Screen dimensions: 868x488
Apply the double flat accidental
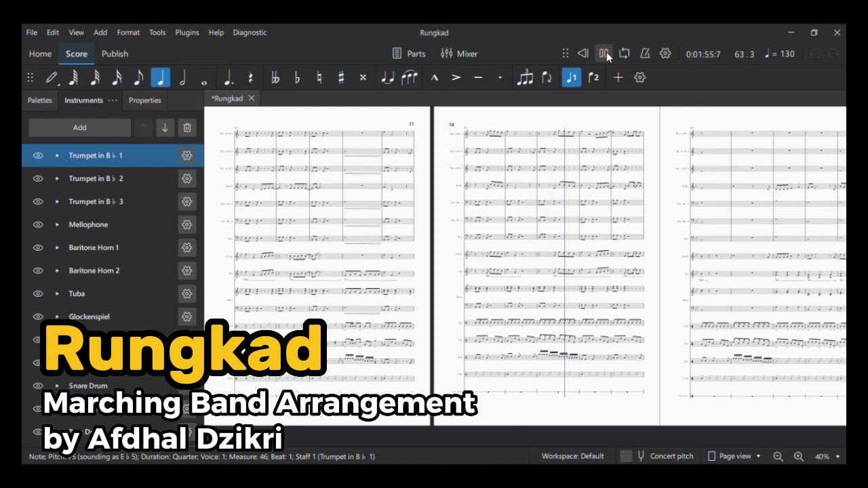(x=275, y=78)
